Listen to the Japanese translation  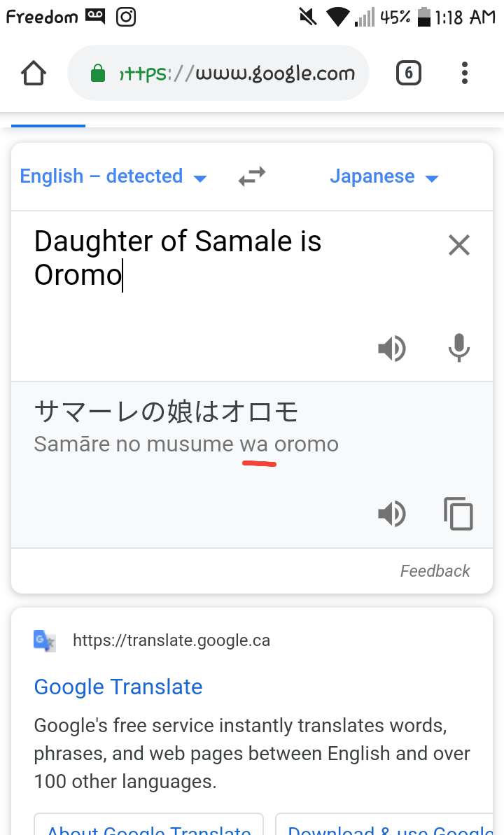coord(392,514)
